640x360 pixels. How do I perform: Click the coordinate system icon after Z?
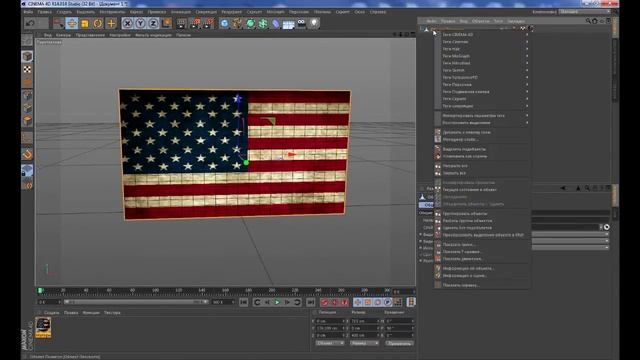[167, 23]
